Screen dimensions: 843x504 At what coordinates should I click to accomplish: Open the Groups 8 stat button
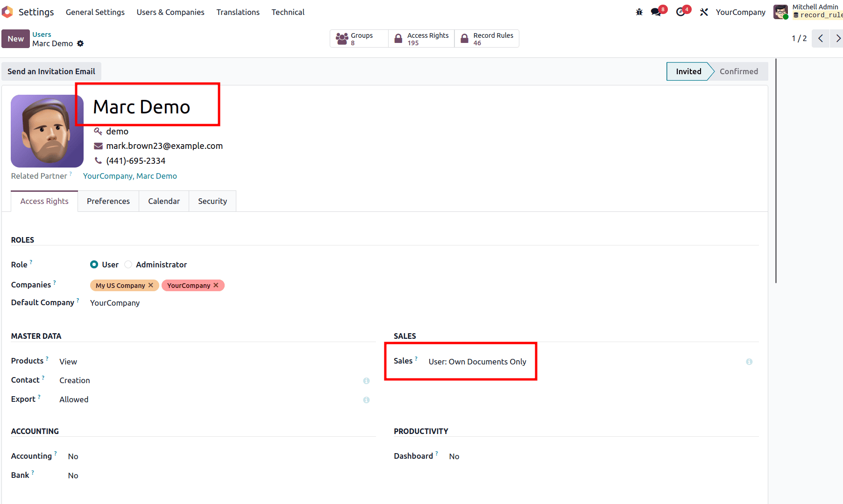(359, 39)
